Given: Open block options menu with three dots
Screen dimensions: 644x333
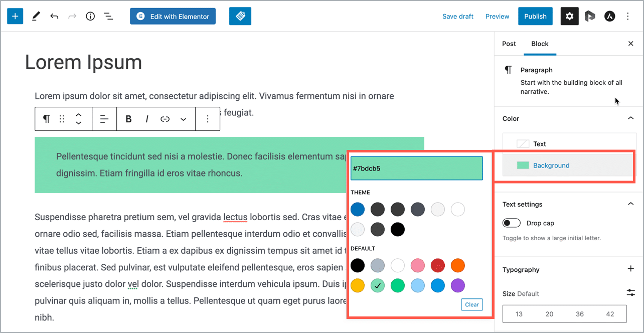Looking at the screenshot, I should pyautogui.click(x=208, y=119).
